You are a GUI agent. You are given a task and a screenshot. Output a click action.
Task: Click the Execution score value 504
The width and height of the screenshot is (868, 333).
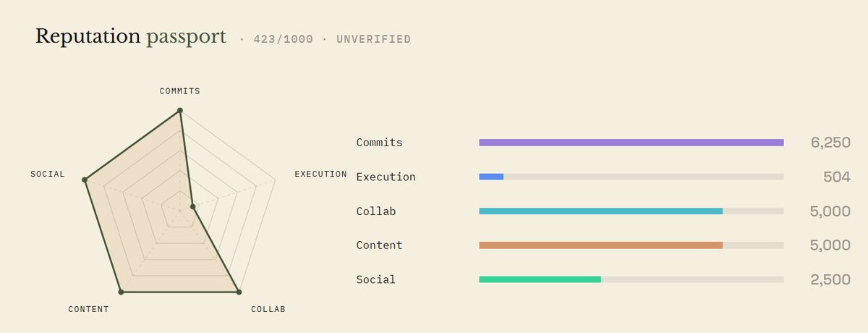pos(837,177)
